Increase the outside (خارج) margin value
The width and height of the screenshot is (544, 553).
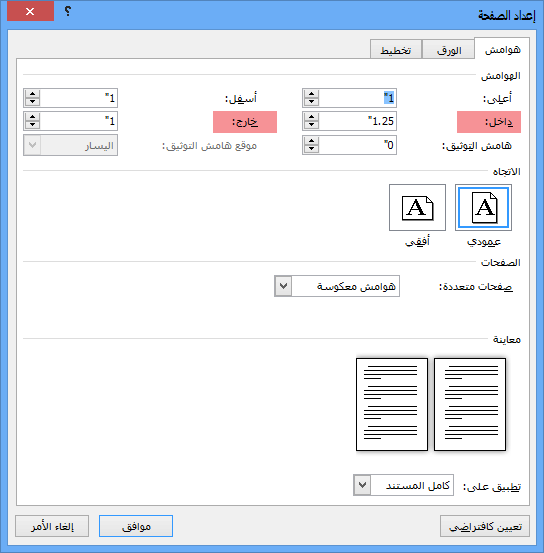(32, 117)
